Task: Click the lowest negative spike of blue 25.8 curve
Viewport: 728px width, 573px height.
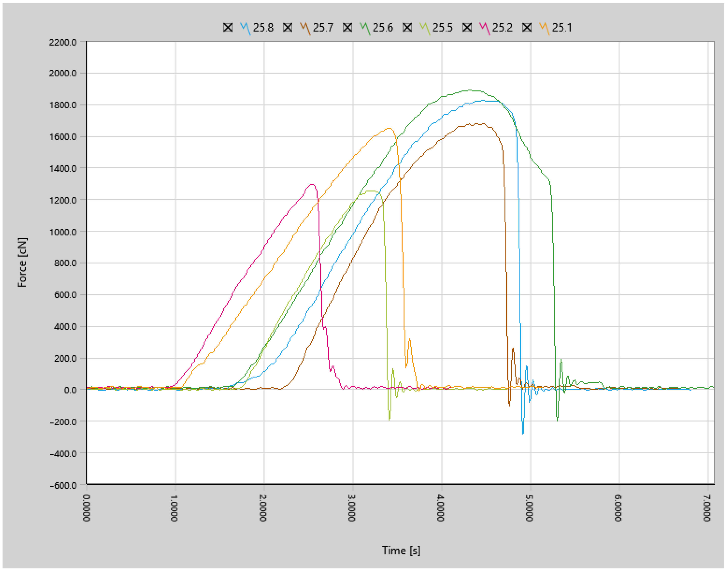Action: [x=523, y=434]
